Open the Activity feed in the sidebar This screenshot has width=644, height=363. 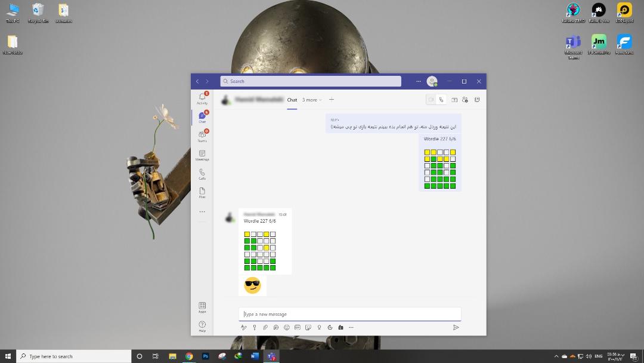(x=202, y=99)
